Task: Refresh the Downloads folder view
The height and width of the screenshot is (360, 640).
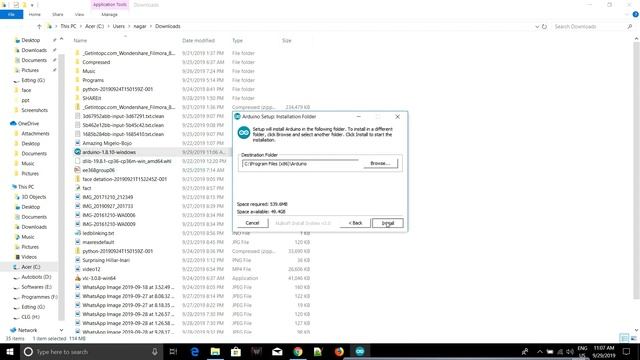Action: pos(544,26)
